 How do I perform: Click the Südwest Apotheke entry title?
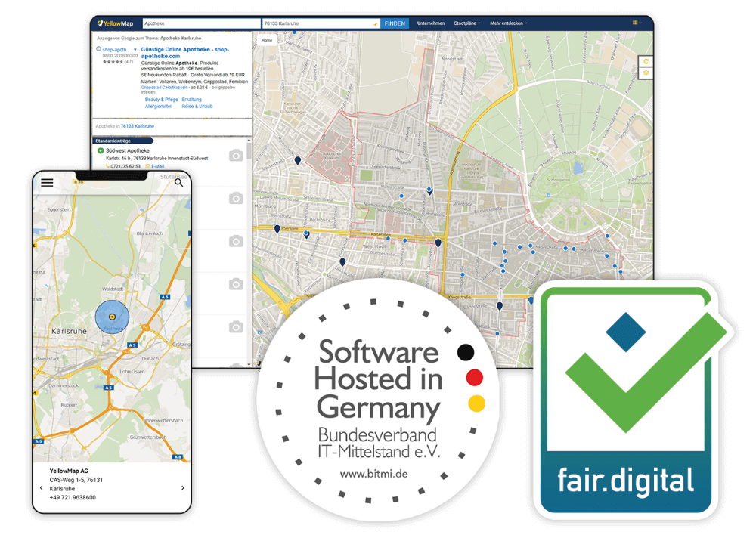point(127,150)
